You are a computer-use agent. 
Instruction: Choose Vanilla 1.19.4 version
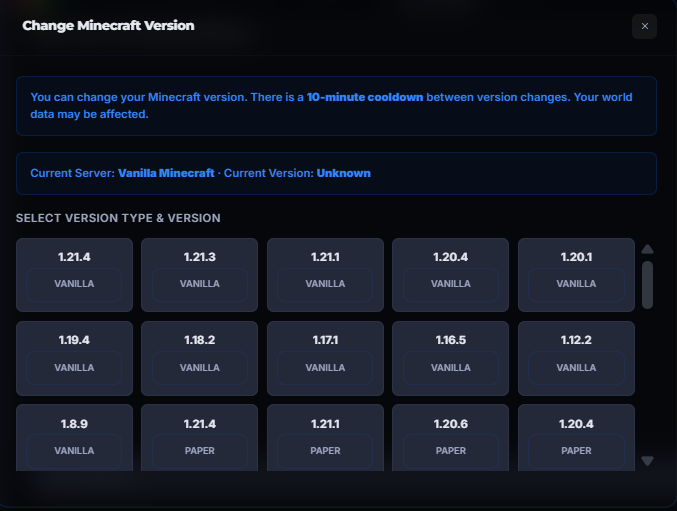click(74, 357)
